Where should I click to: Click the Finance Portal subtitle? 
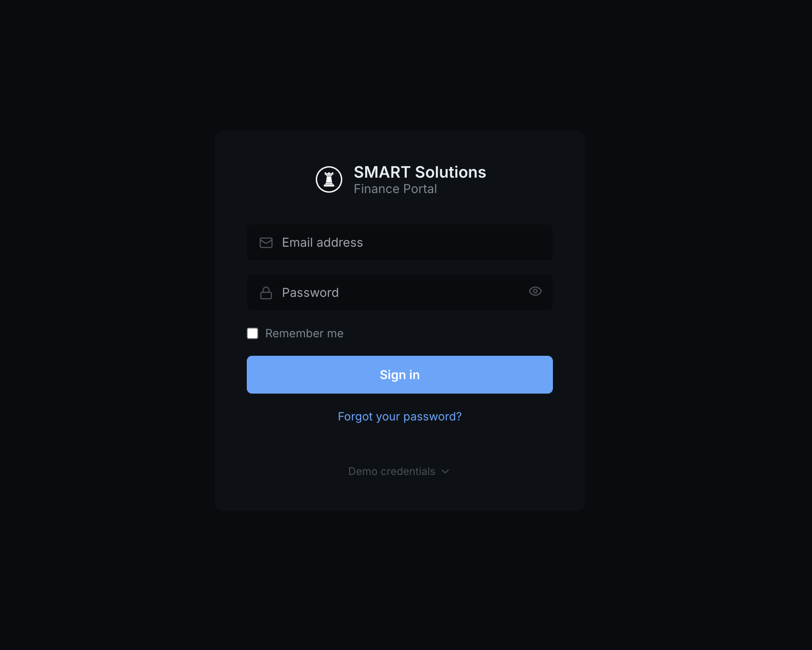tap(395, 189)
